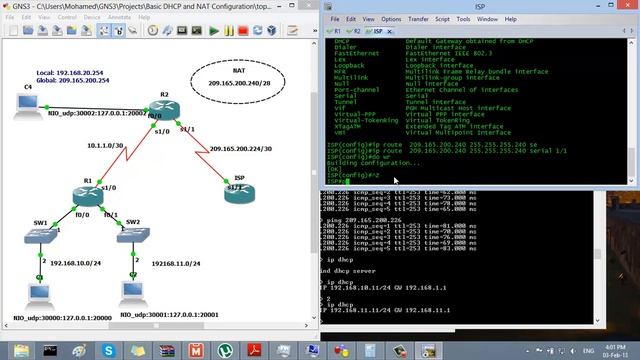Image resolution: width=640 pixels, height=360 pixels.
Task: Open GNS3 View menu
Action: (x=44, y=17)
